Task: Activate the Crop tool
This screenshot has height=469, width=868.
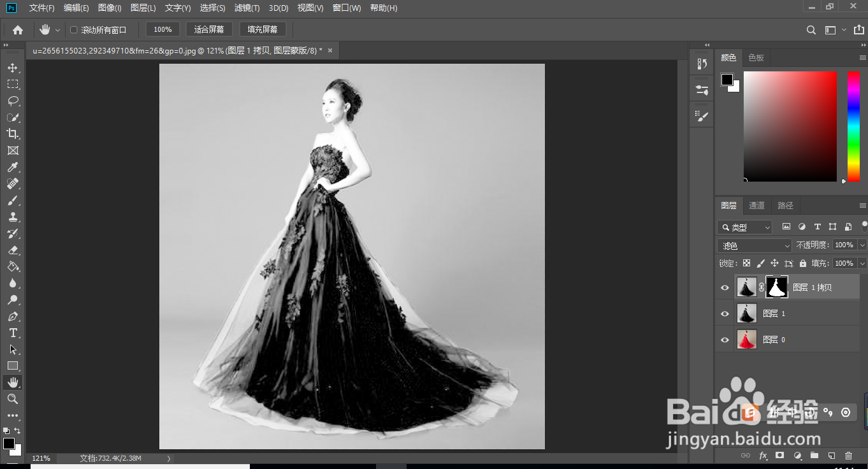Action: [13, 134]
